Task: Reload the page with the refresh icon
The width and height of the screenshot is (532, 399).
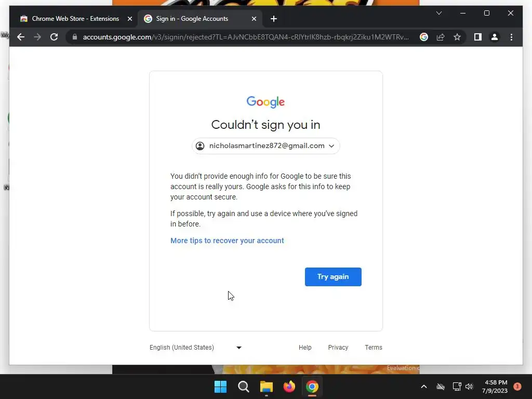Action: (54, 37)
